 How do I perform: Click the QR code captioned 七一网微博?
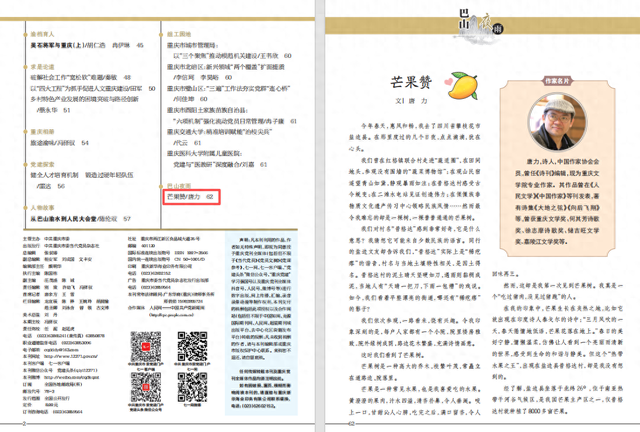192,387
